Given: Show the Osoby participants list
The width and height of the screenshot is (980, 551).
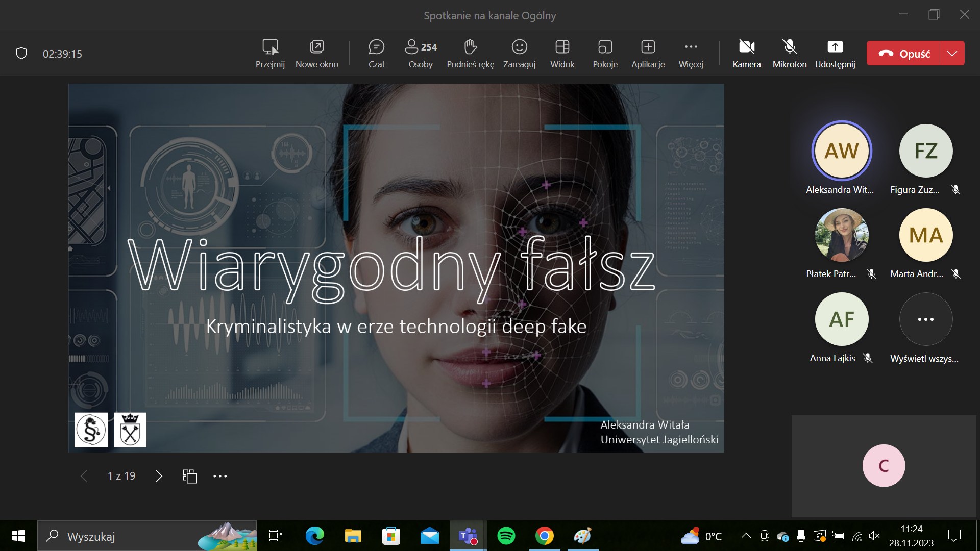Looking at the screenshot, I should pos(420,53).
